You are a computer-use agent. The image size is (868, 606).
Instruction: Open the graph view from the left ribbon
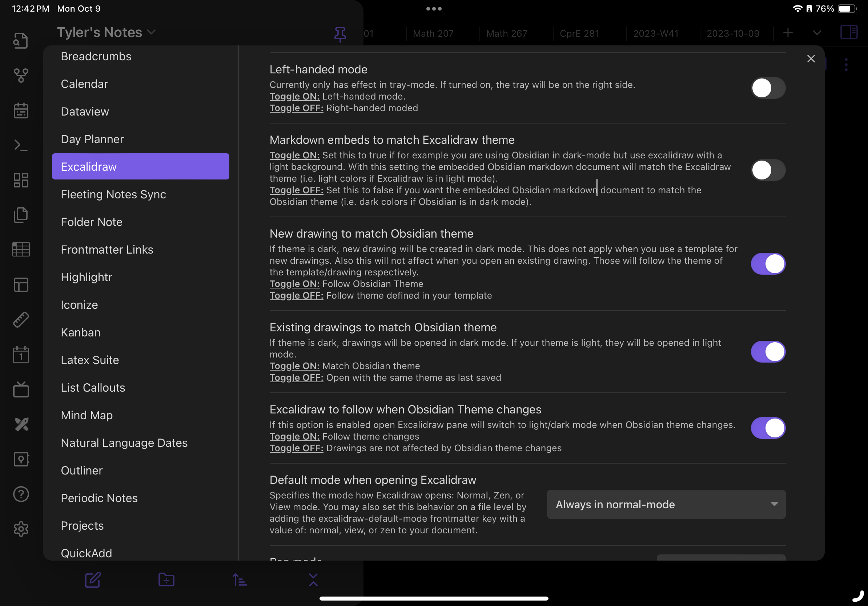coord(21,75)
